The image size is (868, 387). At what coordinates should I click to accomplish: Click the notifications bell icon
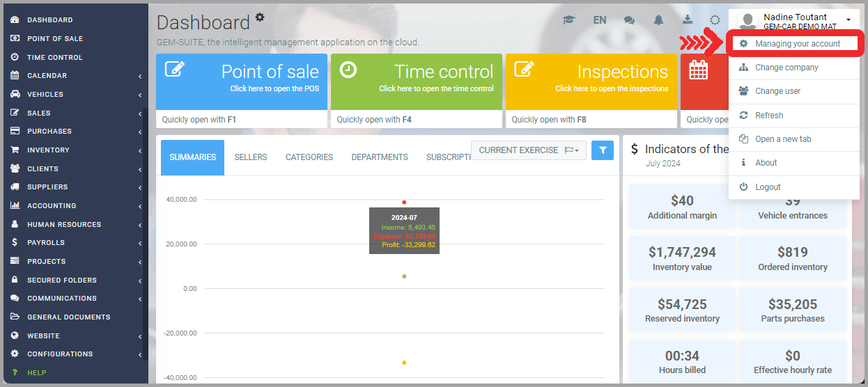pyautogui.click(x=658, y=20)
